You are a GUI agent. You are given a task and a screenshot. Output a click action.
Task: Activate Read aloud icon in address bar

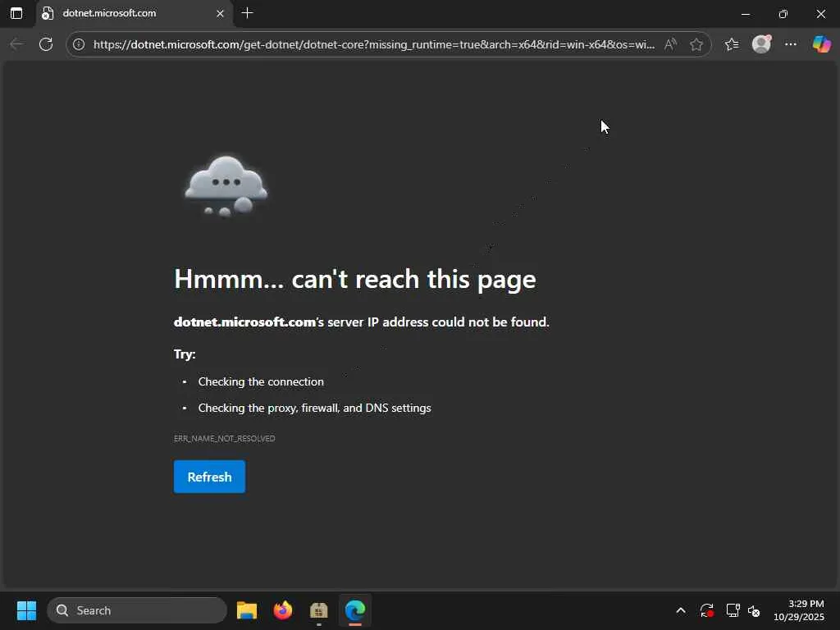tap(670, 44)
